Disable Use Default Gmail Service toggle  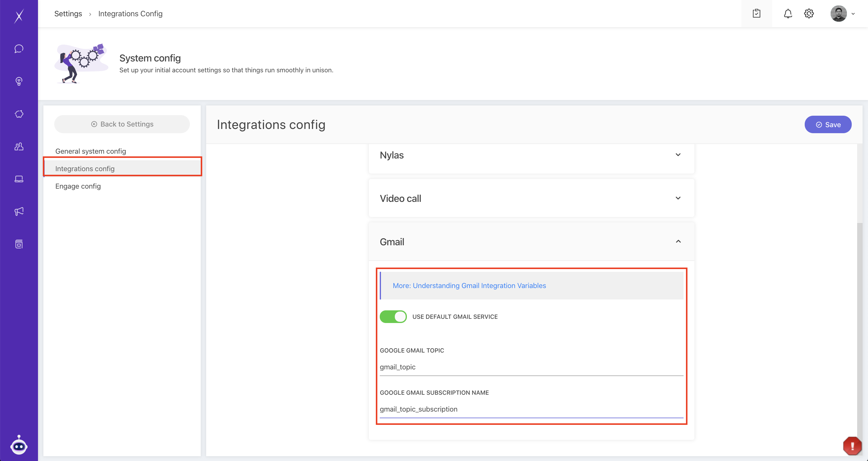(393, 317)
